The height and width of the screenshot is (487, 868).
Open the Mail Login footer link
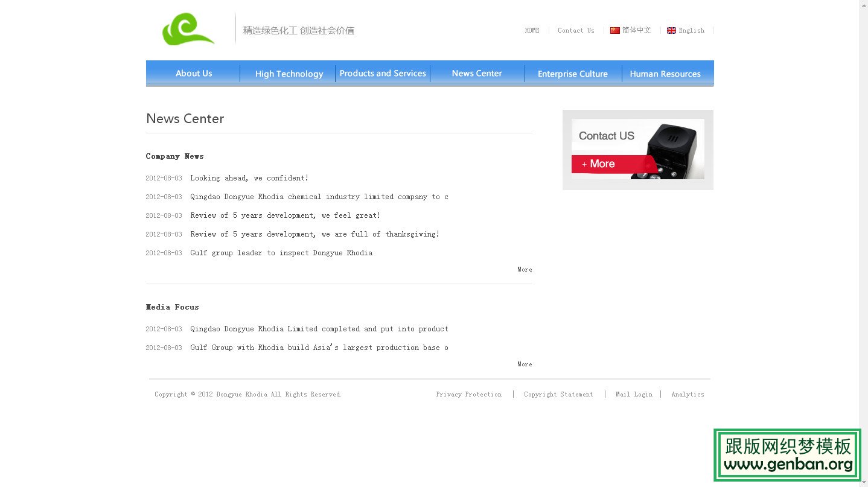pyautogui.click(x=634, y=394)
